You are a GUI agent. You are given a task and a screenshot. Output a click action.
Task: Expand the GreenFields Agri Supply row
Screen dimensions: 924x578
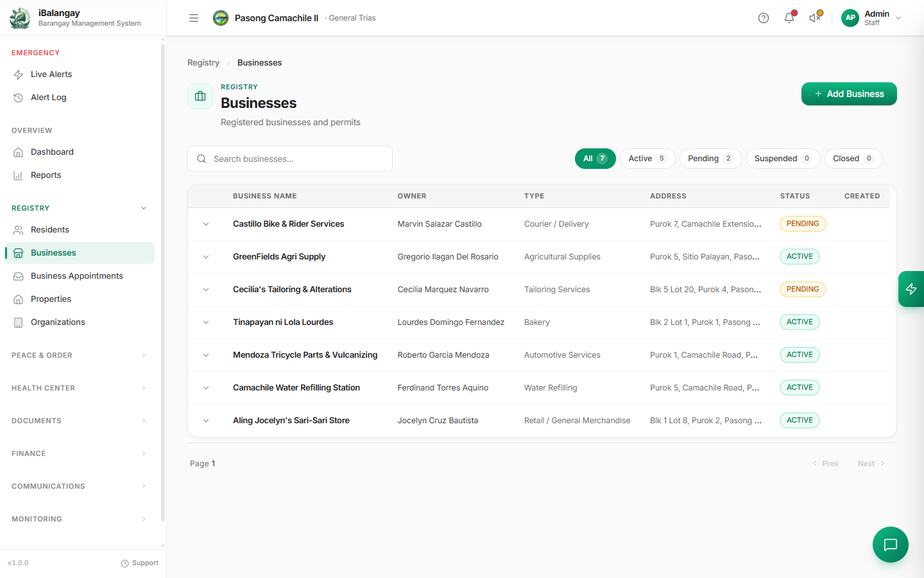[x=206, y=257]
